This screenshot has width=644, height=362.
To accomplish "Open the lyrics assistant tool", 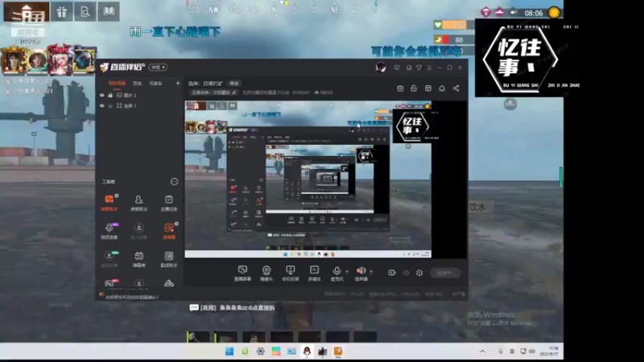I will pos(169,258).
